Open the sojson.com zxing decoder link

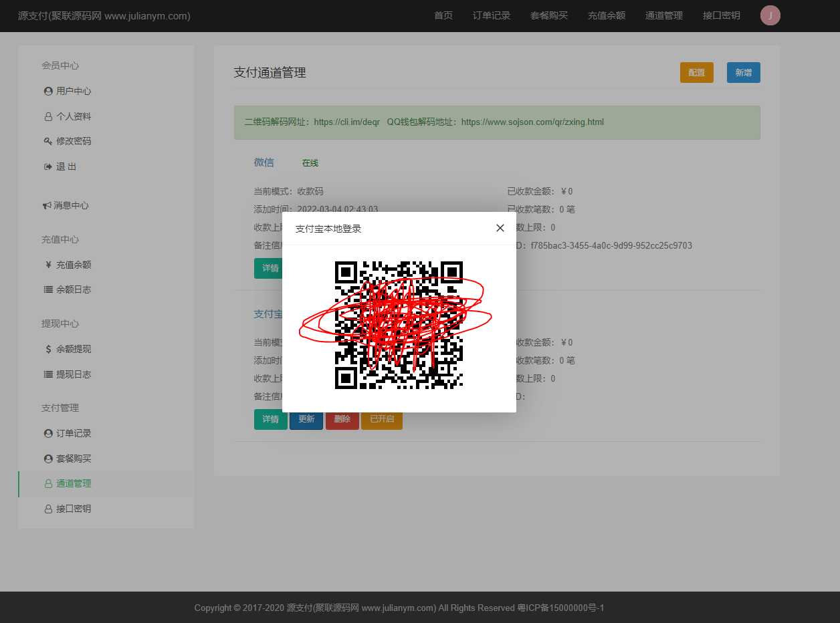532,122
